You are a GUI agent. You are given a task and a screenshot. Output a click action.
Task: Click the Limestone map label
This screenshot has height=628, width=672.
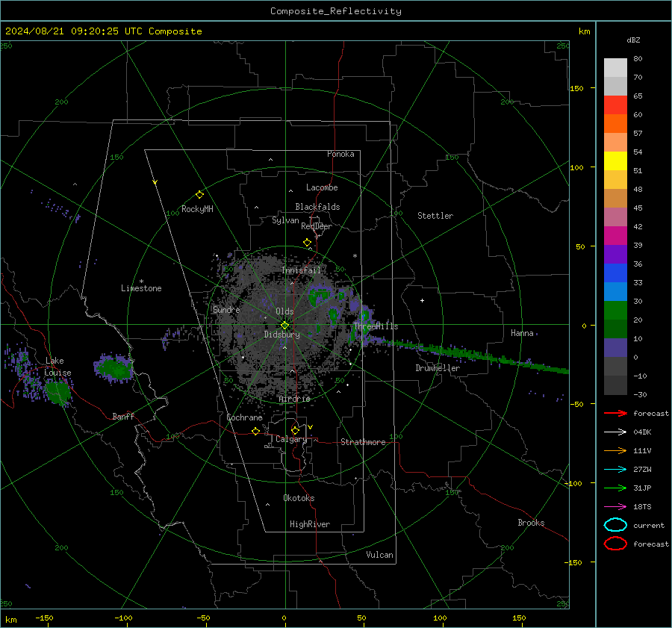click(x=141, y=288)
